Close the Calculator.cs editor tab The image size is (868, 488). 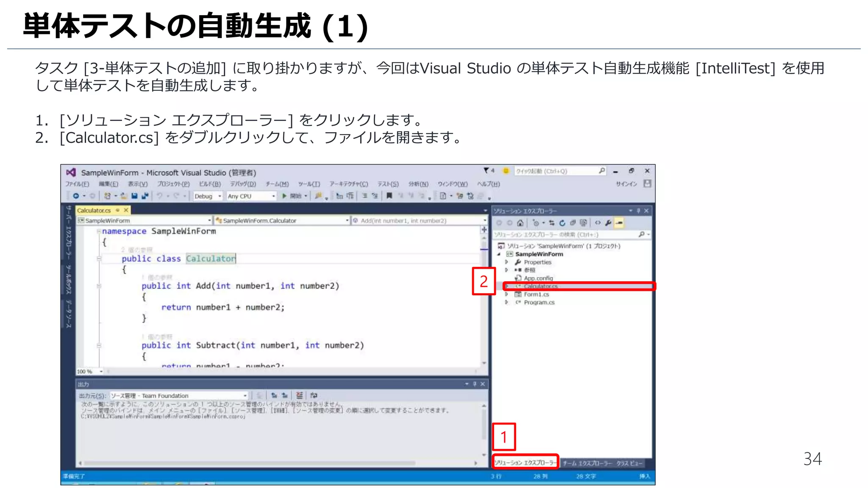[126, 210]
